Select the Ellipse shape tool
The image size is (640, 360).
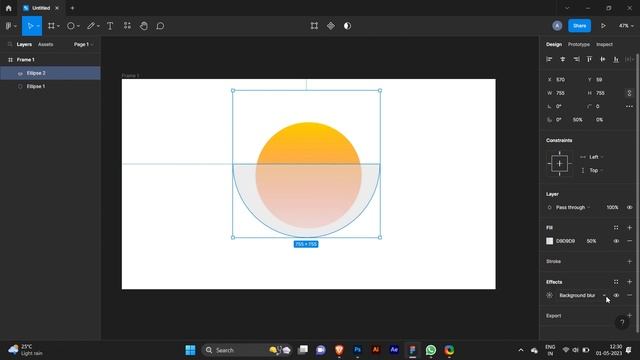[x=71, y=26]
